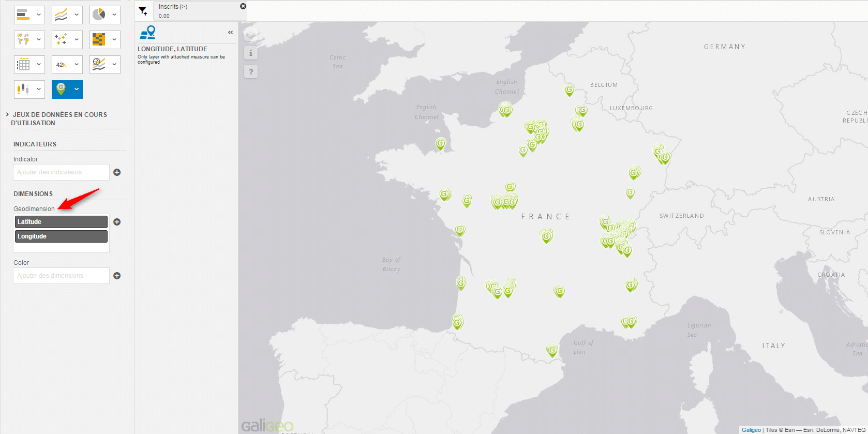Open the map layers button

251,35
